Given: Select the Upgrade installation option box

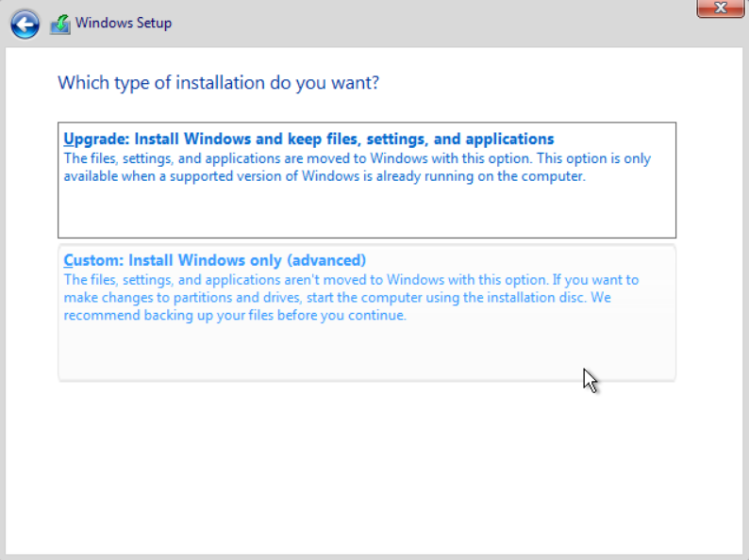Looking at the screenshot, I should [367, 180].
